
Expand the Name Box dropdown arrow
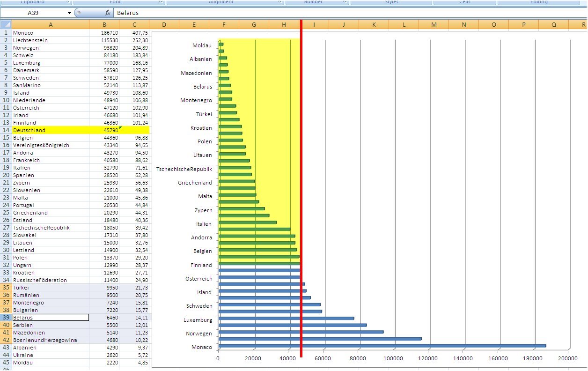click(x=70, y=13)
